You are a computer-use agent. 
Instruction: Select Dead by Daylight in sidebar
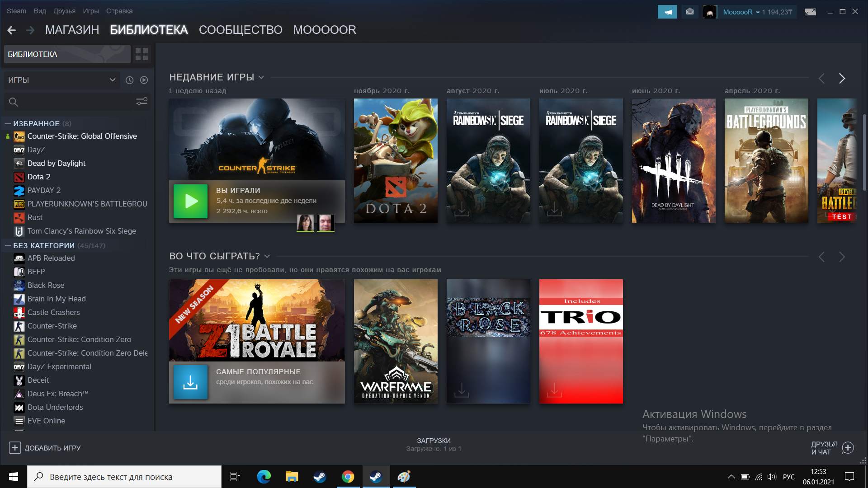coord(57,163)
